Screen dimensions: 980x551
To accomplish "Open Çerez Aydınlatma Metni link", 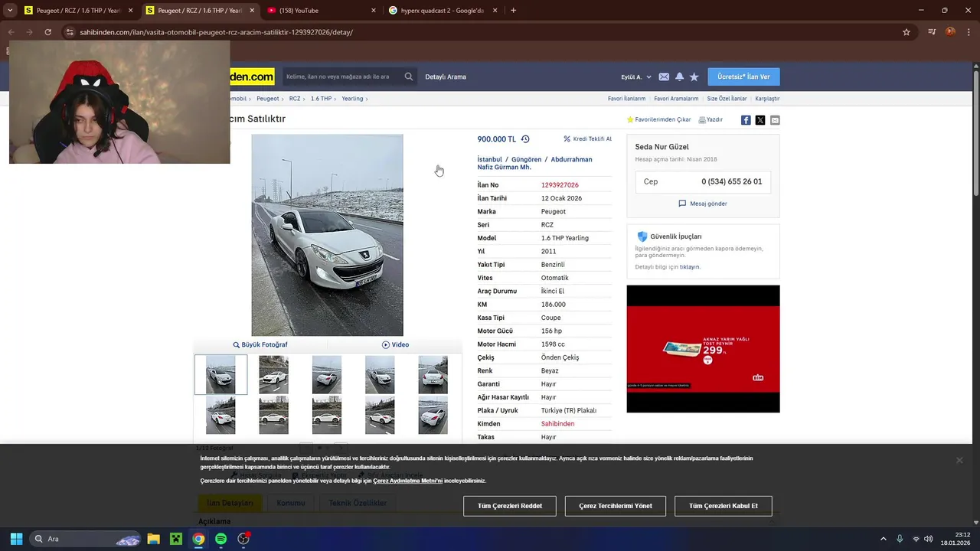I will (408, 481).
